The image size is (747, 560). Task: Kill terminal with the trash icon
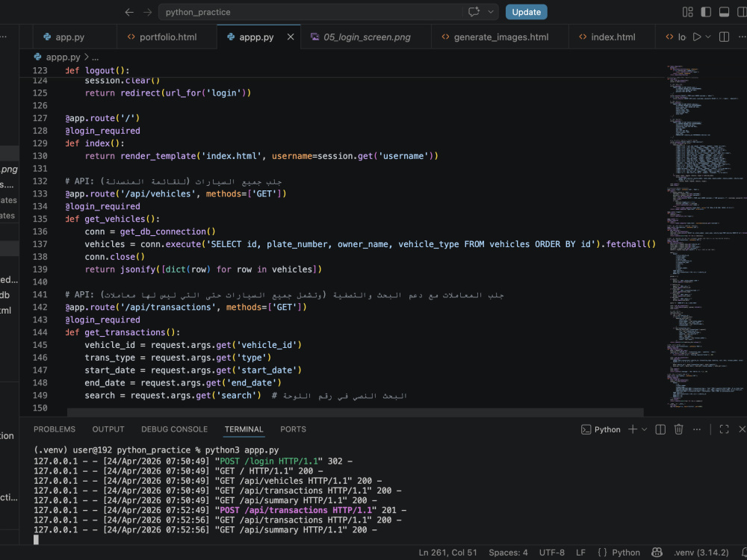[679, 429]
